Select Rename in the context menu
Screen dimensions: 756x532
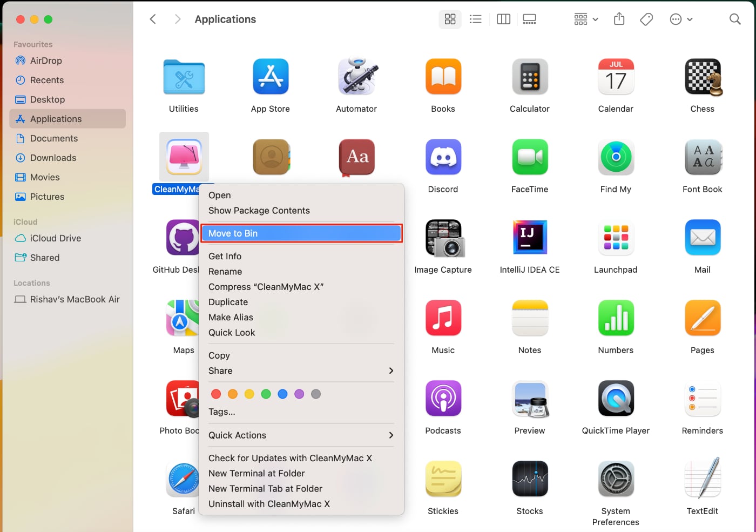tap(301, 272)
